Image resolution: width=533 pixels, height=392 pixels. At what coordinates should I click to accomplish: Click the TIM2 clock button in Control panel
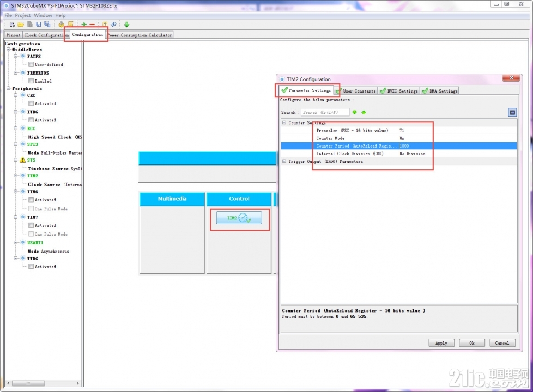[239, 218]
